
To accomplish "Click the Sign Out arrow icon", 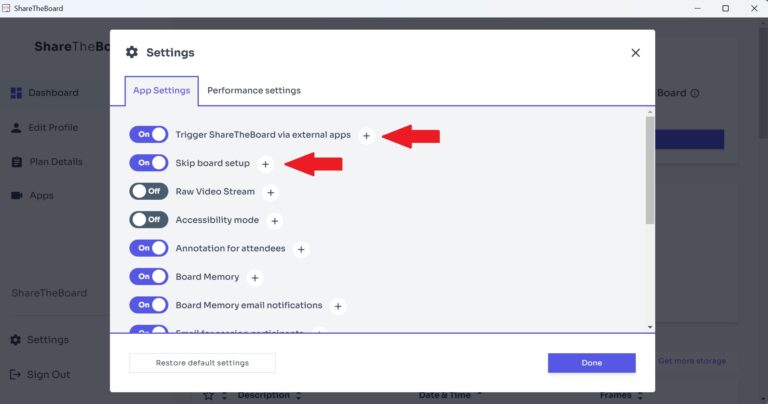I will click(x=15, y=375).
